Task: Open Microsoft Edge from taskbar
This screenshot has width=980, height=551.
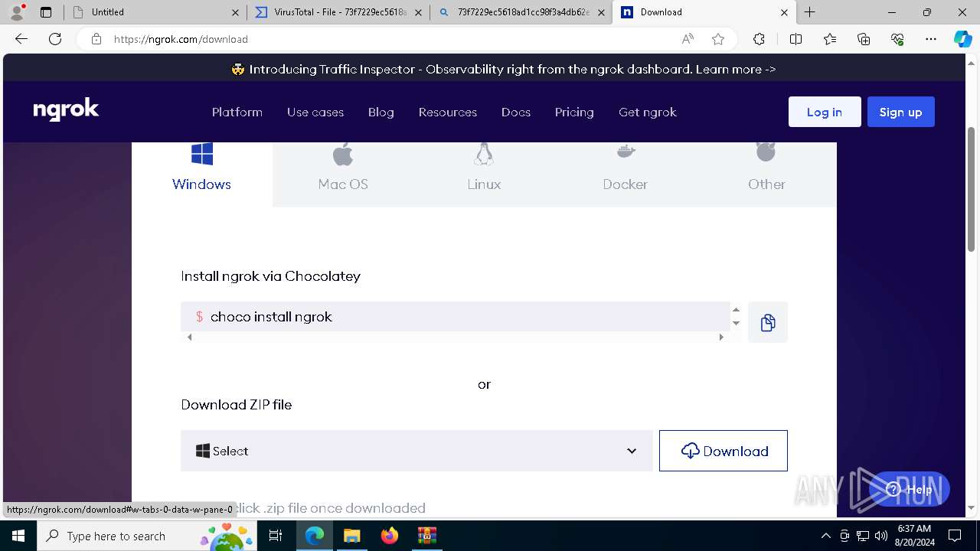Action: pyautogui.click(x=315, y=536)
